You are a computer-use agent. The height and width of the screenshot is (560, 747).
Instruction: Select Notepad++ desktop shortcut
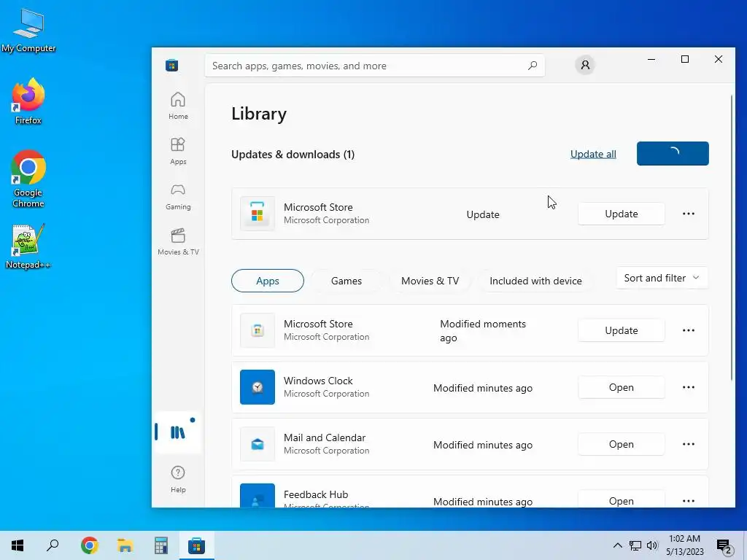28,246
